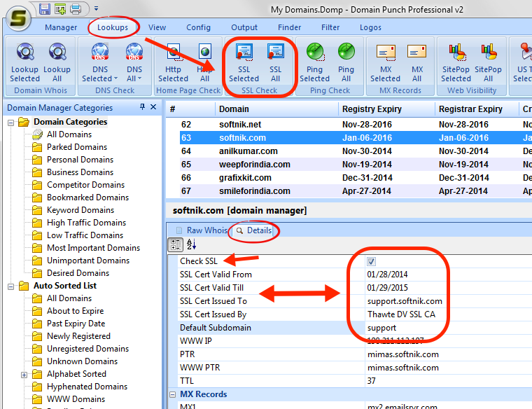Open the Manager ribbon tab
The height and width of the screenshot is (409, 532).
pos(61,27)
